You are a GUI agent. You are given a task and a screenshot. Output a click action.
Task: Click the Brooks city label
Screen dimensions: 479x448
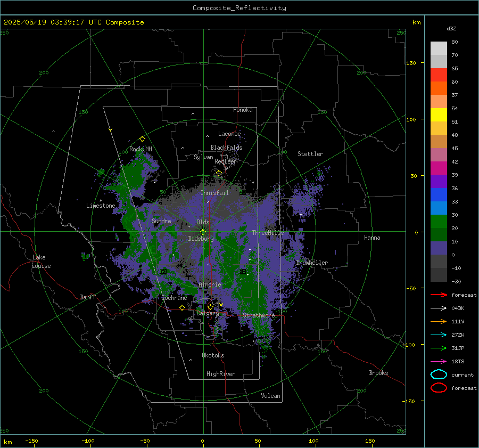point(378,373)
